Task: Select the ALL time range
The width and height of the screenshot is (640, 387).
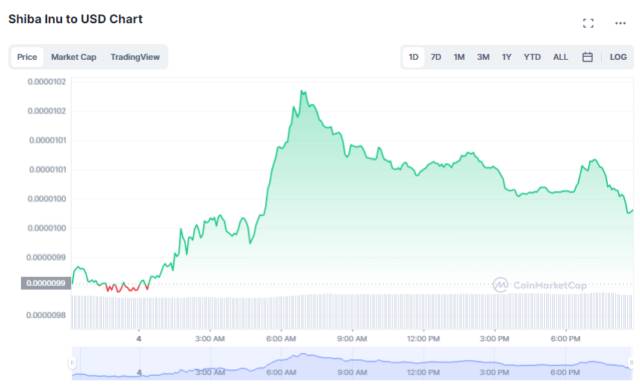Action: 560,57
